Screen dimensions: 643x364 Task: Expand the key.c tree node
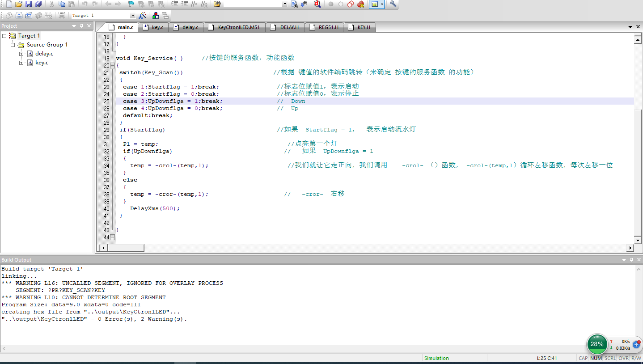pyautogui.click(x=21, y=63)
